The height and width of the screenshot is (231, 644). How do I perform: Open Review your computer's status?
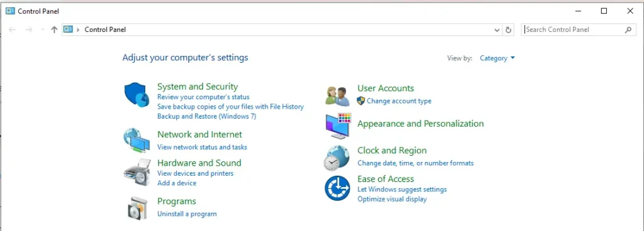203,97
